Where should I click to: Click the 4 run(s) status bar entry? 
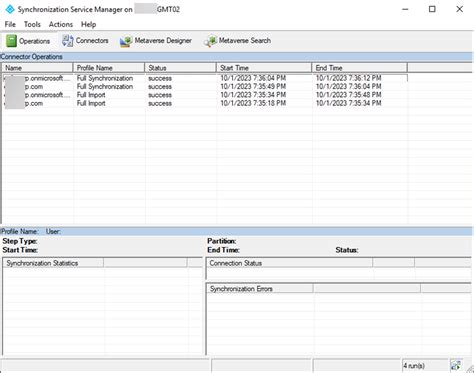pyautogui.click(x=414, y=366)
